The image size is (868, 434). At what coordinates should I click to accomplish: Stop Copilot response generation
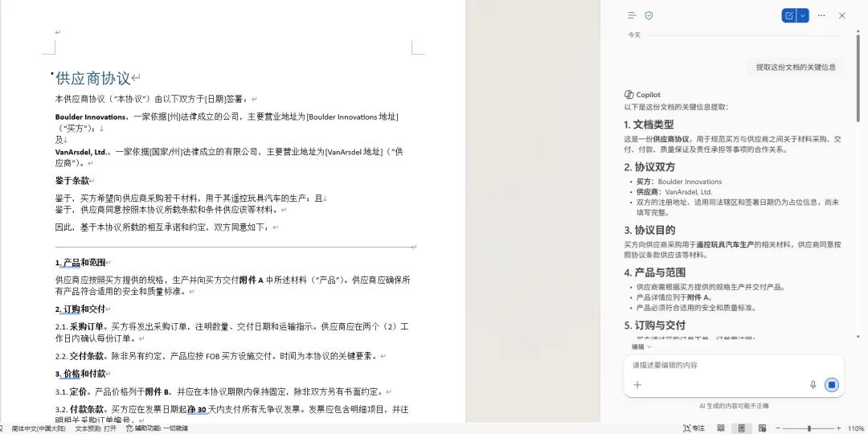click(832, 385)
